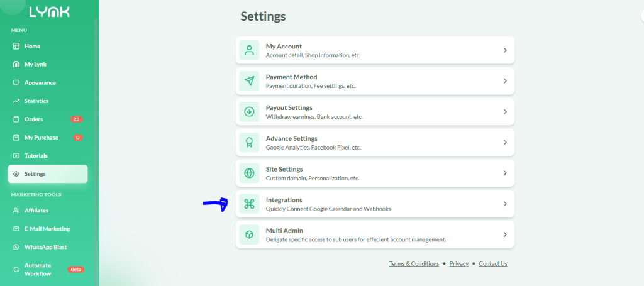This screenshot has width=644, height=286.
Task: Open Statistics from the sidebar menu
Action: click(x=36, y=101)
